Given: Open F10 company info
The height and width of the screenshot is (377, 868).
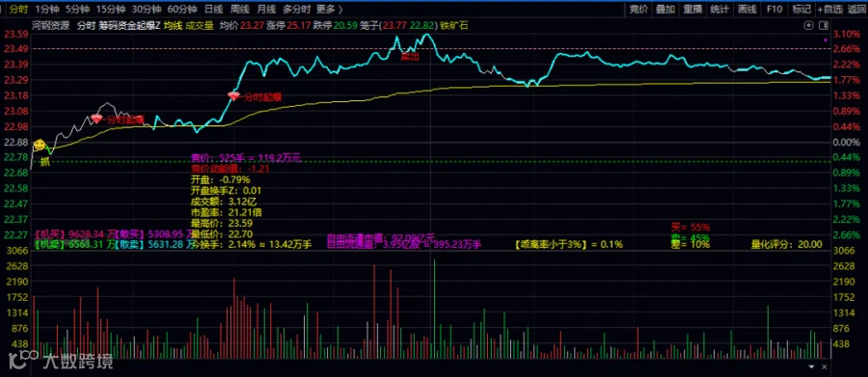Looking at the screenshot, I should point(773,9).
